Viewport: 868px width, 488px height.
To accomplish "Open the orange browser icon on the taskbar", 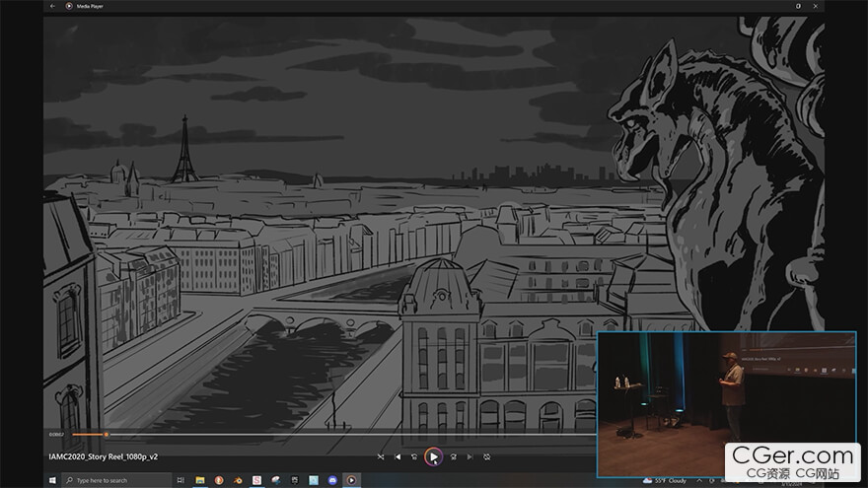I will [x=219, y=480].
